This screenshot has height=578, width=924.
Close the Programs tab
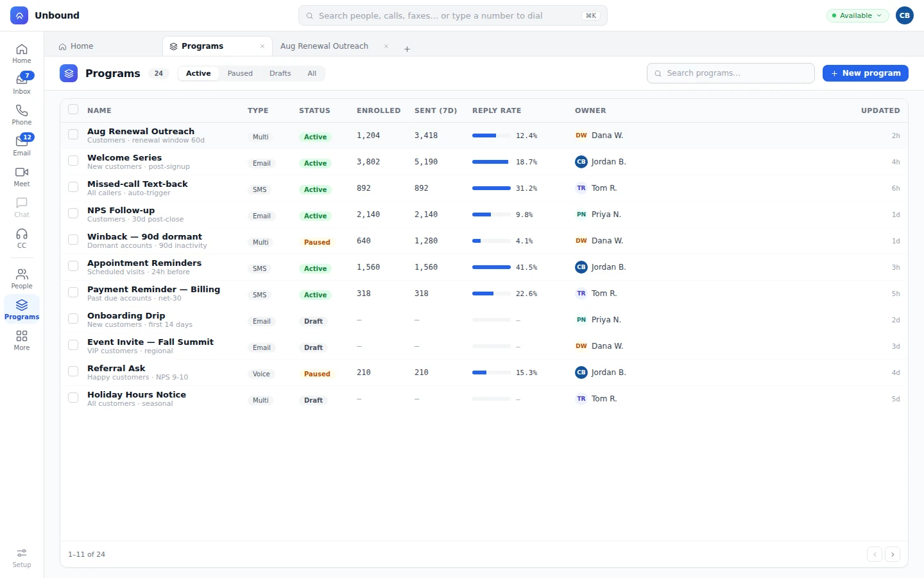tap(262, 46)
